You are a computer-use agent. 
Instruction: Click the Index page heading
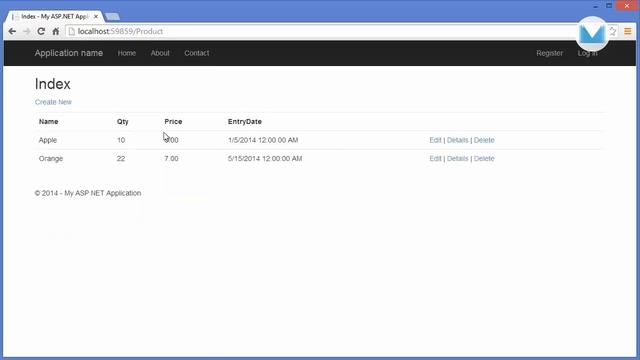point(53,84)
